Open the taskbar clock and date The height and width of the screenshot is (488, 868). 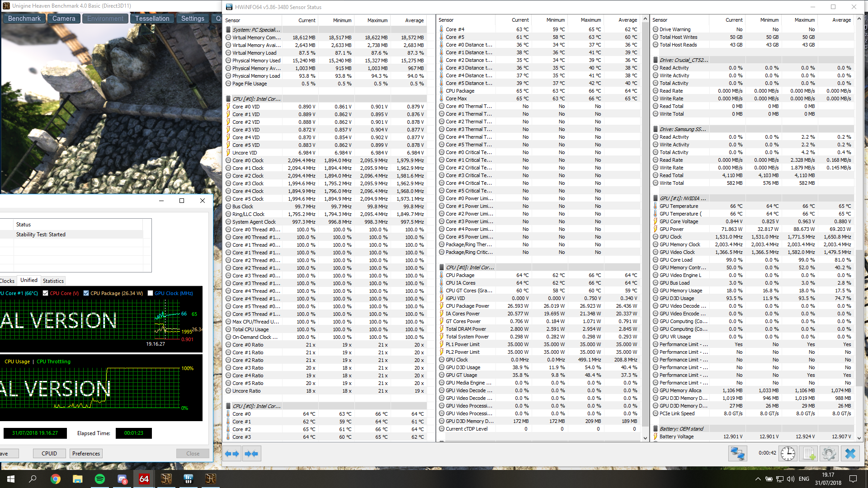point(828,479)
